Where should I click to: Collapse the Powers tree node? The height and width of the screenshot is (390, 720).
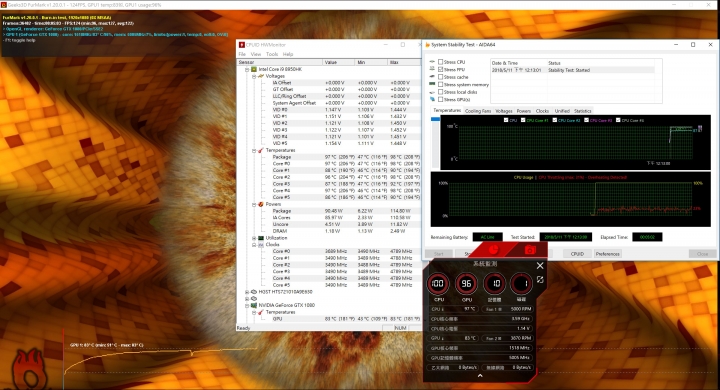coord(254,204)
